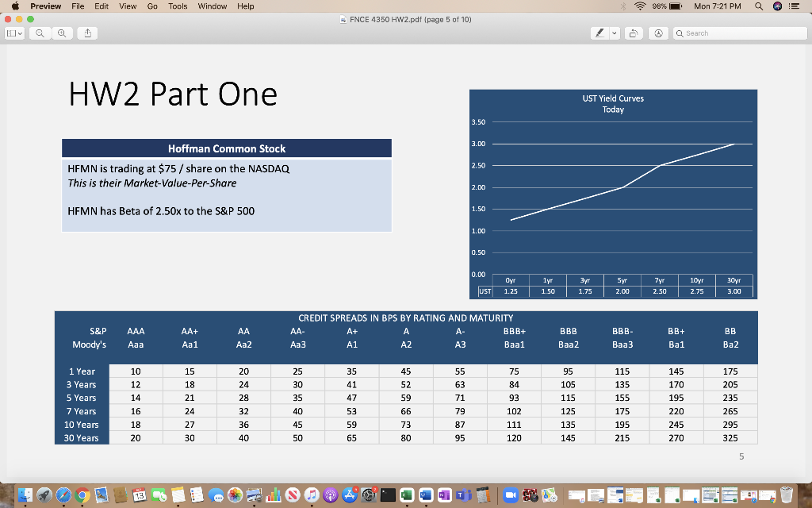Viewport: 812px width, 508px height.
Task: Open the sidebar view menu button
Action: 14,33
